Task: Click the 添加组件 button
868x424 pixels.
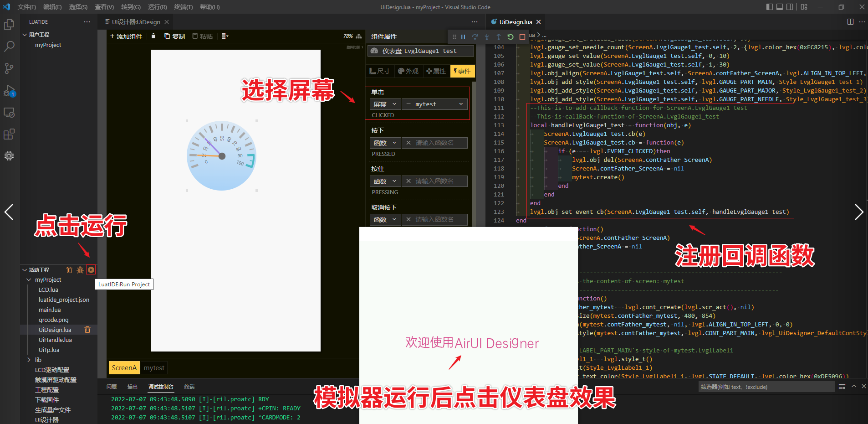Action: point(126,36)
